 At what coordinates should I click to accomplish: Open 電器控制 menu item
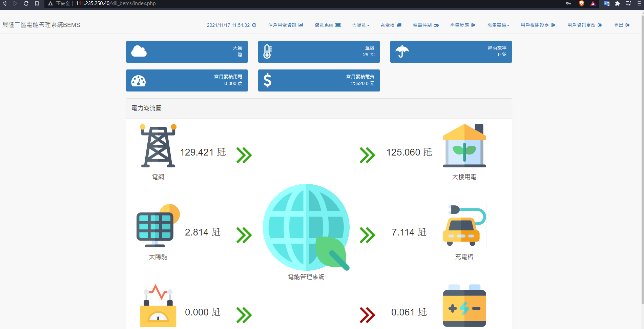coord(426,25)
